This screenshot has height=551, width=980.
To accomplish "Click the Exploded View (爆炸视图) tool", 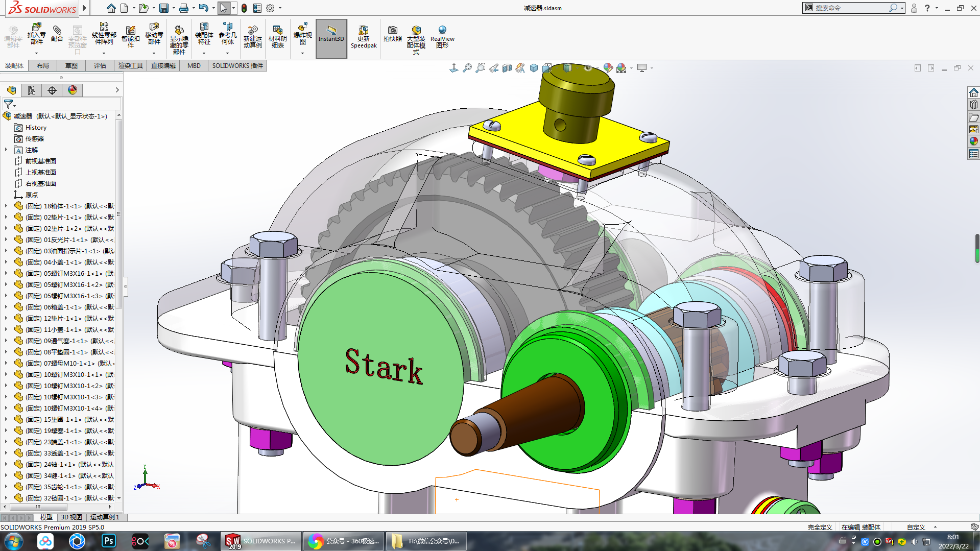I will 302,34.
